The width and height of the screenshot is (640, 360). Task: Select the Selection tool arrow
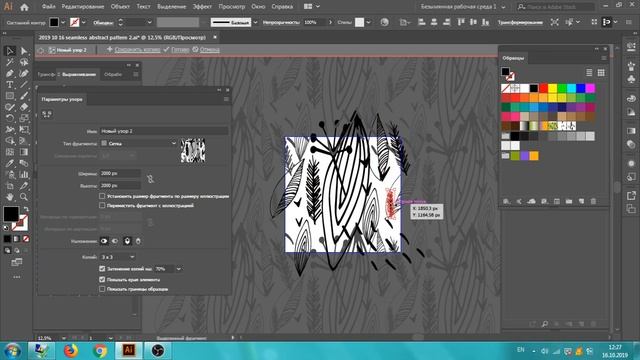click(10, 51)
